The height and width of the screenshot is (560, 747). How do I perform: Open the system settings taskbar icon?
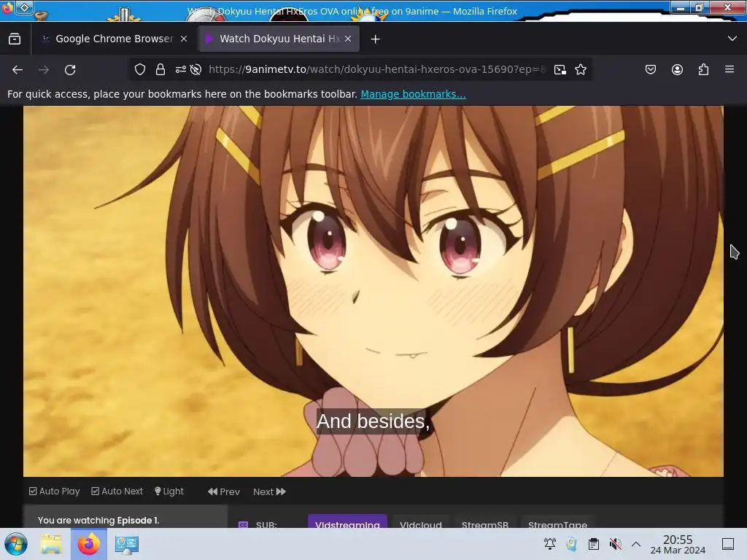click(126, 544)
